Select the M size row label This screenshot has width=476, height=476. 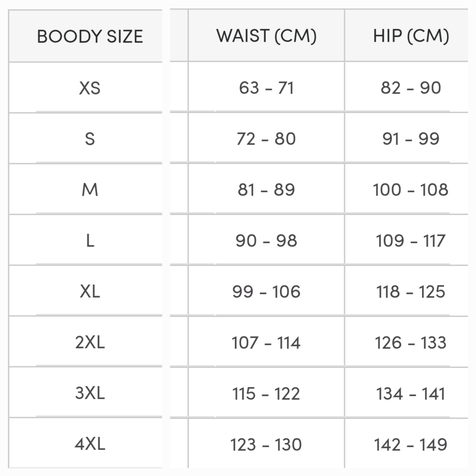pos(90,190)
